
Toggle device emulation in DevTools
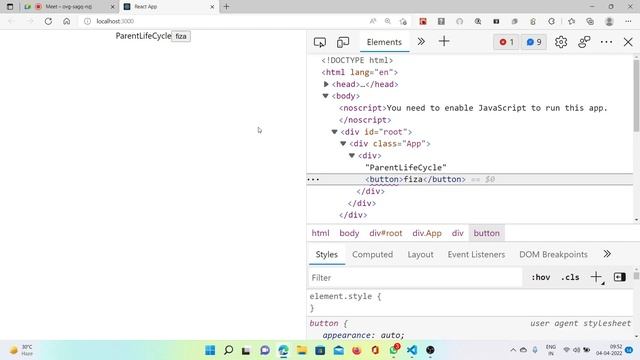[x=343, y=42]
